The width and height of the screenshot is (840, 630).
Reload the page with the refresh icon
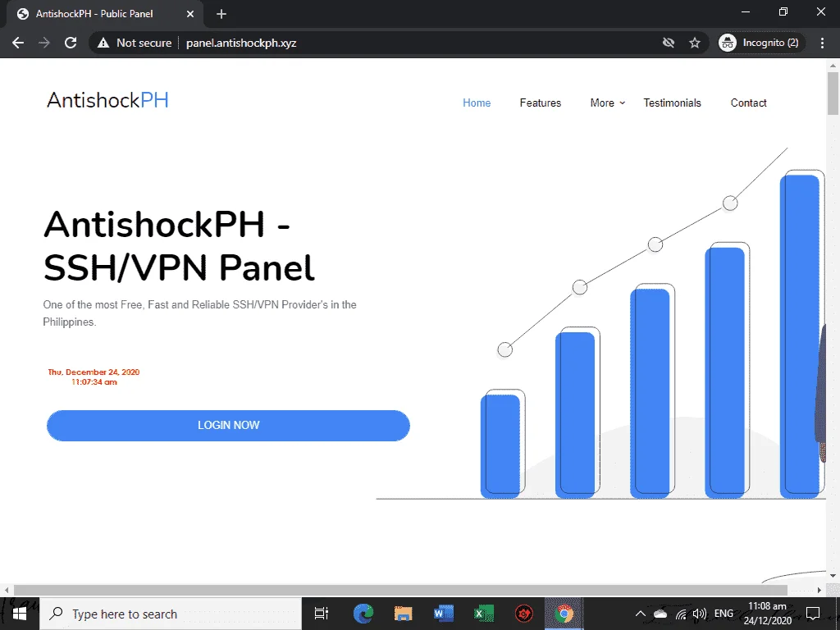(x=71, y=43)
